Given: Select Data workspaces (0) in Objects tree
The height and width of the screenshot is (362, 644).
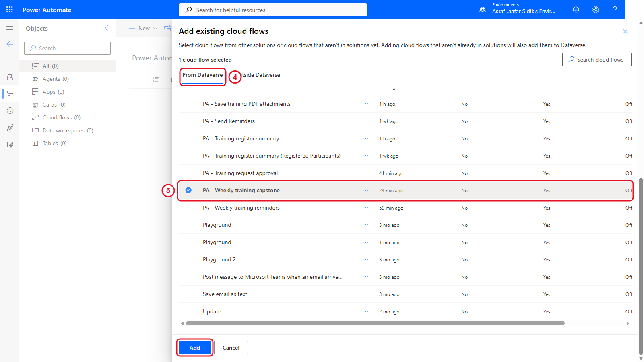Looking at the screenshot, I should [x=67, y=130].
